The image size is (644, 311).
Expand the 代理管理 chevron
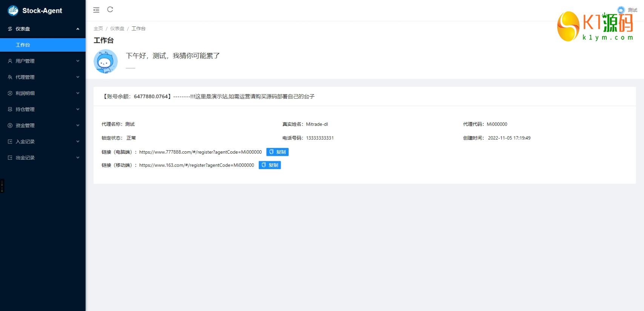pyautogui.click(x=78, y=77)
